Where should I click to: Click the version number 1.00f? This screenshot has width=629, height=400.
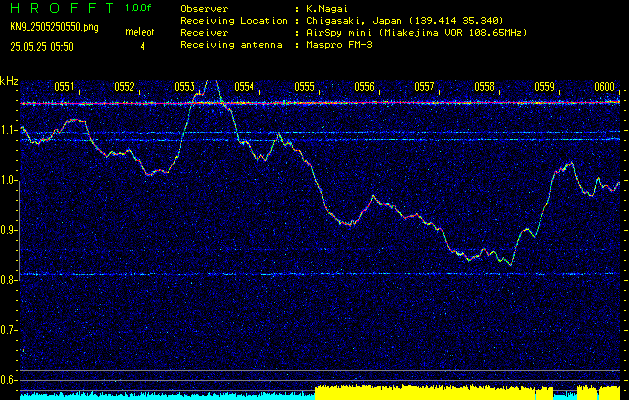tap(138, 8)
